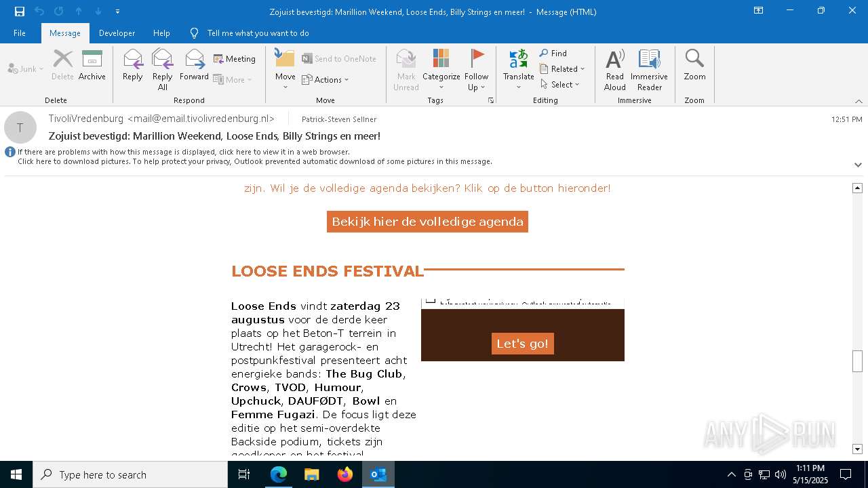Image resolution: width=868 pixels, height=488 pixels.
Task: Choose Reply All
Action: [163, 70]
